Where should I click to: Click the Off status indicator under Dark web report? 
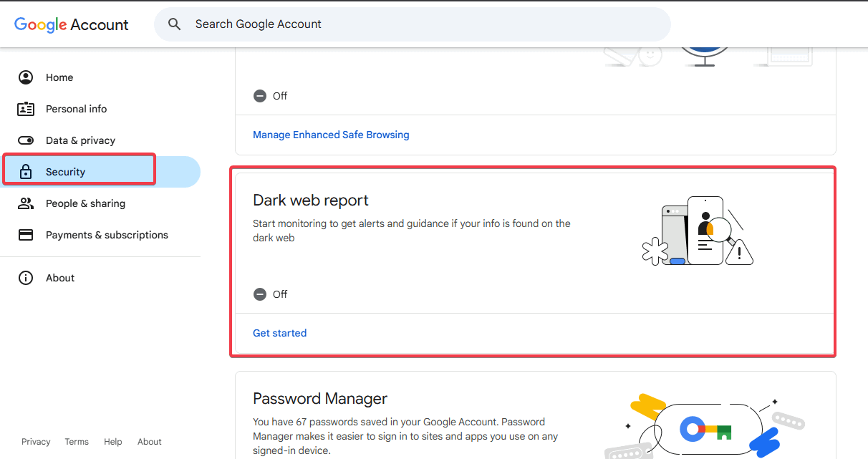click(x=281, y=294)
